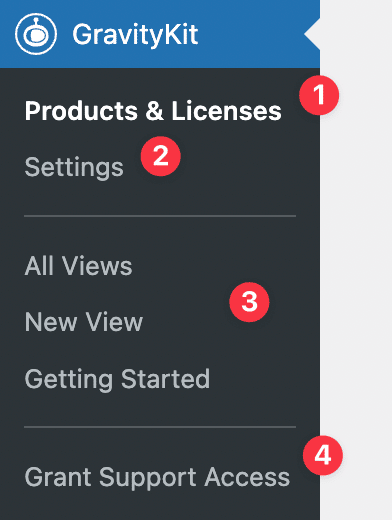Screen dimensions: 392x520
Task: Open Products & Licenses submenu item
Action: click(x=153, y=111)
